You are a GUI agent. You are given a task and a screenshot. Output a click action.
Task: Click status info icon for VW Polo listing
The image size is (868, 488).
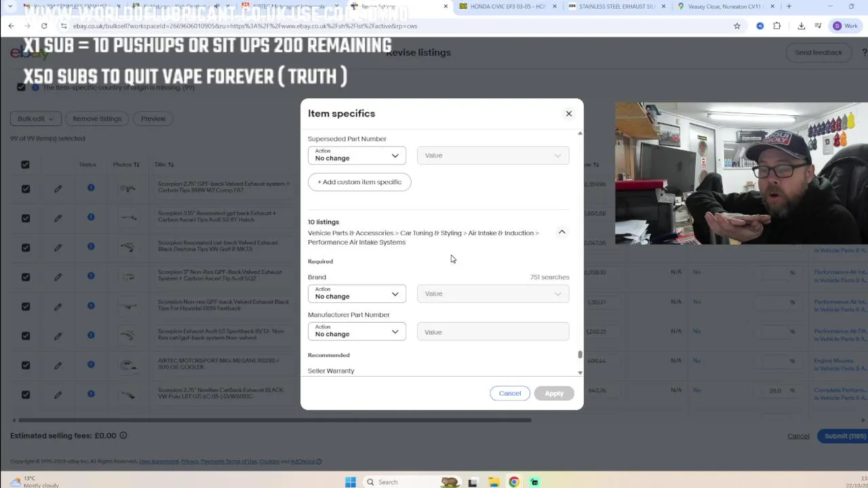pyautogui.click(x=91, y=394)
